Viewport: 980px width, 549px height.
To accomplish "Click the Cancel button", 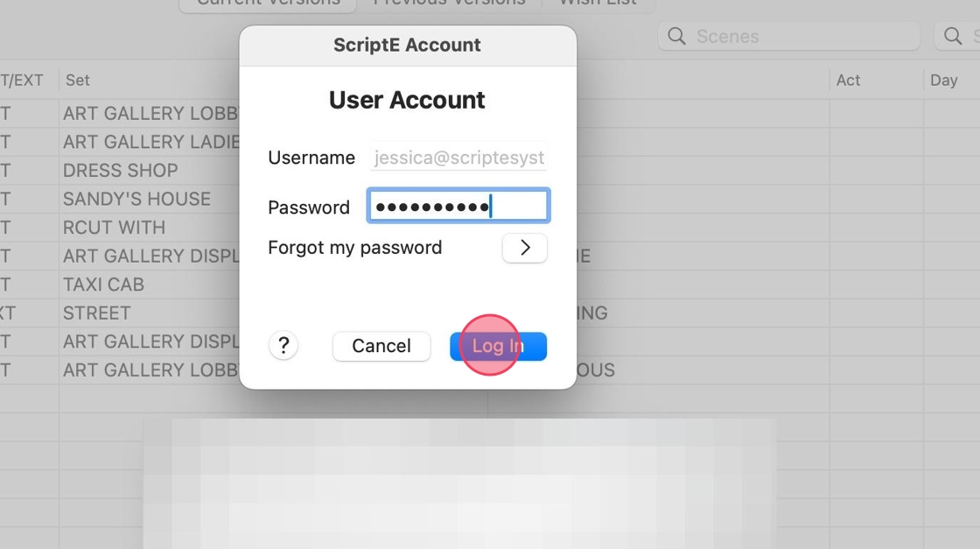I will pos(381,347).
